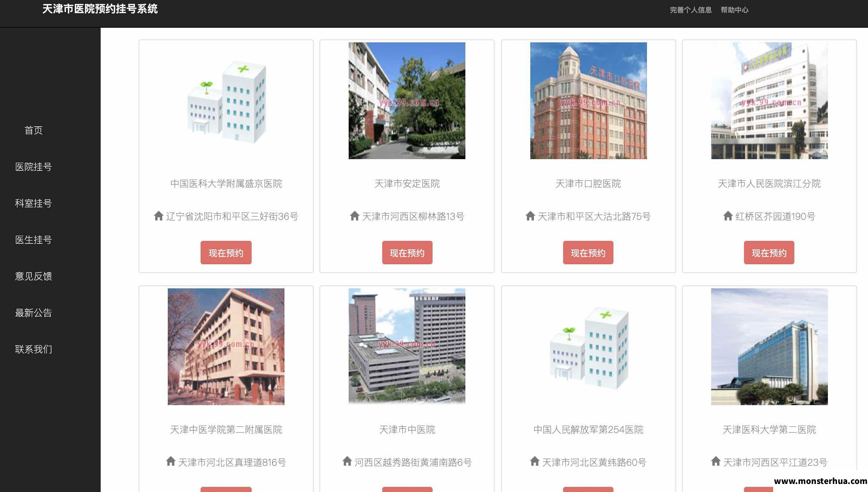The image size is (868, 492).
Task: Book now at 中国医科大学附属盛京医院
Action: point(226,253)
